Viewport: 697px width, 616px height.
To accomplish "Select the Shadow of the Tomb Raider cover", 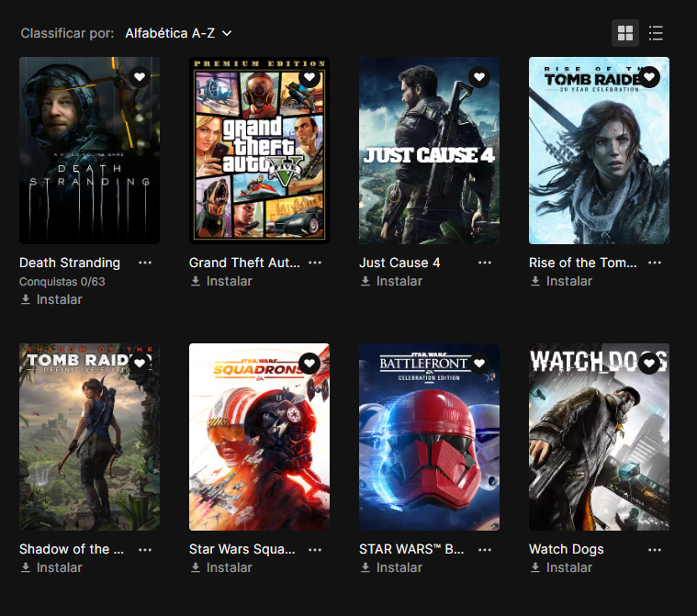I will 89,437.
